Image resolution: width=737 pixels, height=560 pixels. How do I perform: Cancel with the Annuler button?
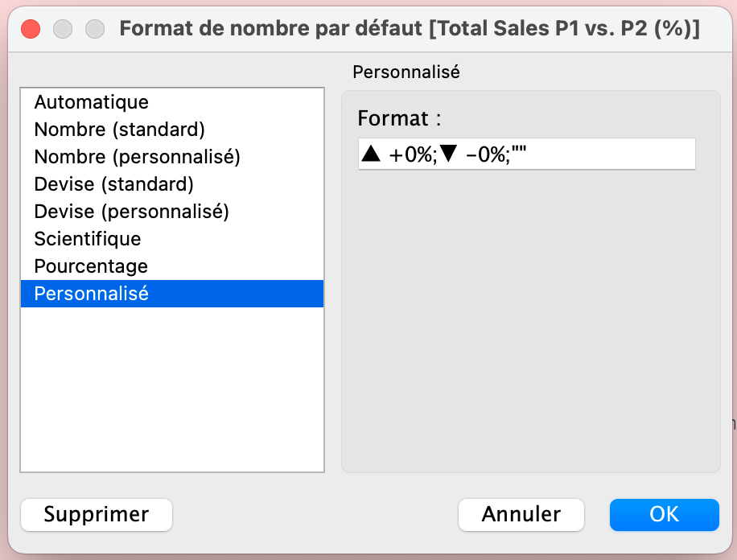point(521,515)
